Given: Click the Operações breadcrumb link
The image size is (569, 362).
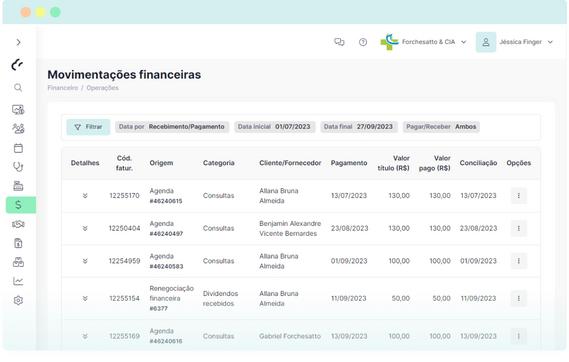Looking at the screenshot, I should pyautogui.click(x=102, y=88).
